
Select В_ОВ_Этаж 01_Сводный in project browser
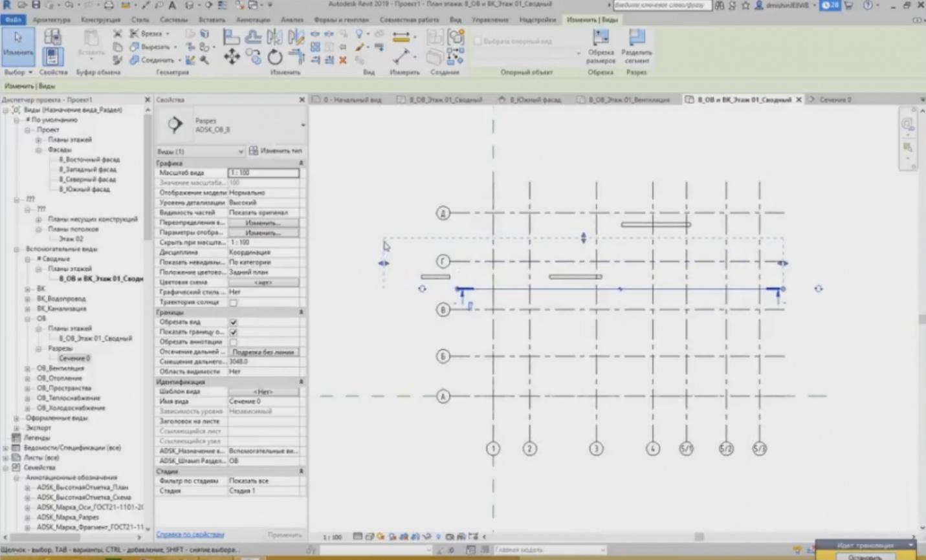tap(96, 338)
